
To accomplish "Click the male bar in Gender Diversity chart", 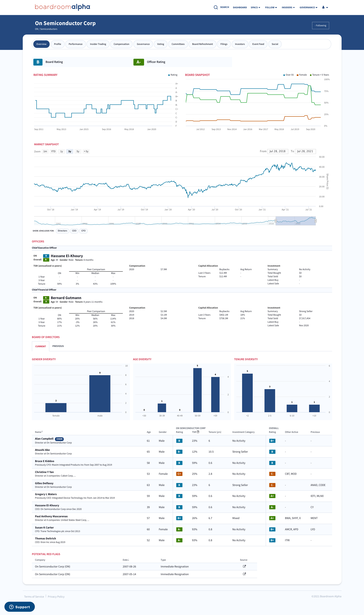I will (100, 393).
